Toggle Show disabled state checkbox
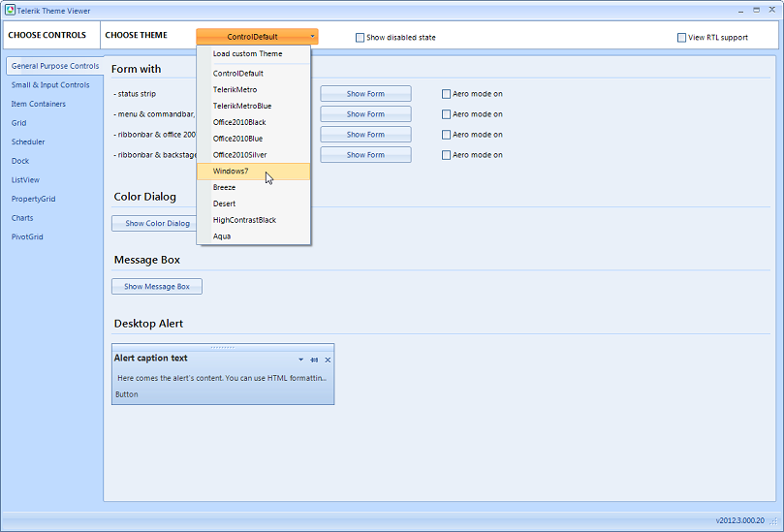Screen dimensions: 784x532 coord(360,38)
